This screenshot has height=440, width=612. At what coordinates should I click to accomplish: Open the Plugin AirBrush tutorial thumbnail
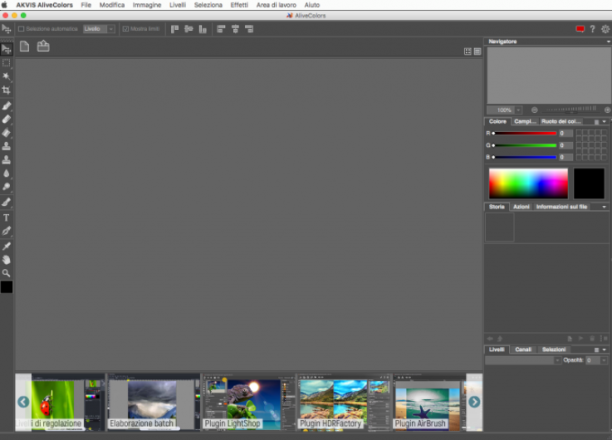429,403
